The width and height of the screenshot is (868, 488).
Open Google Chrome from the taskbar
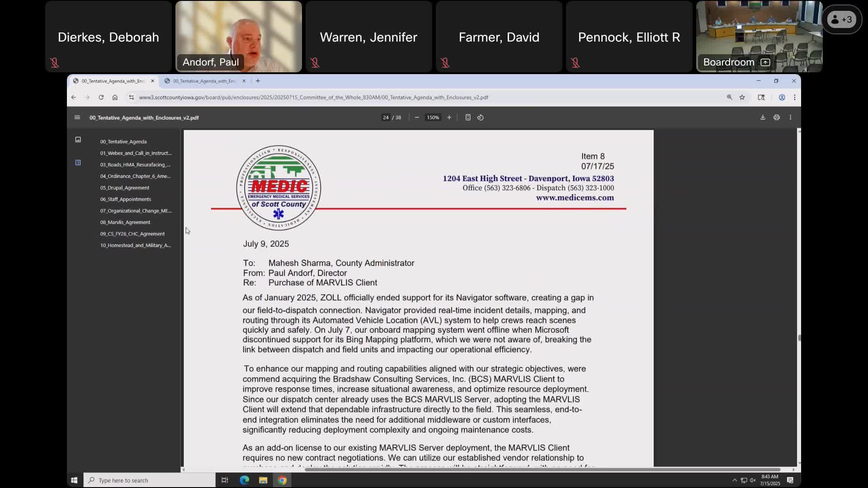point(282,480)
